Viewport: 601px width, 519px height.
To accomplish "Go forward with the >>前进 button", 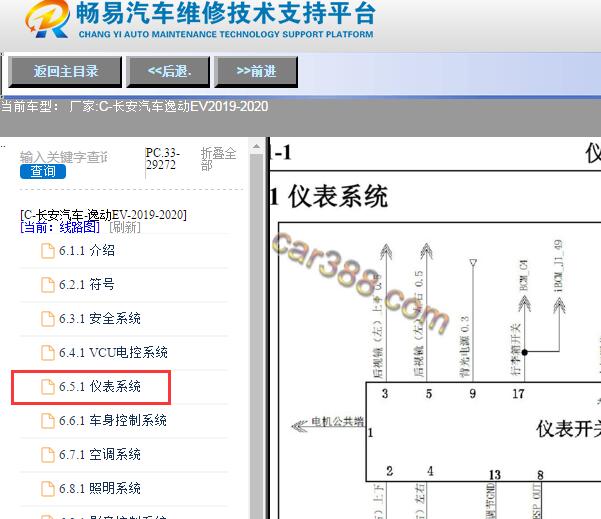I will click(256, 71).
